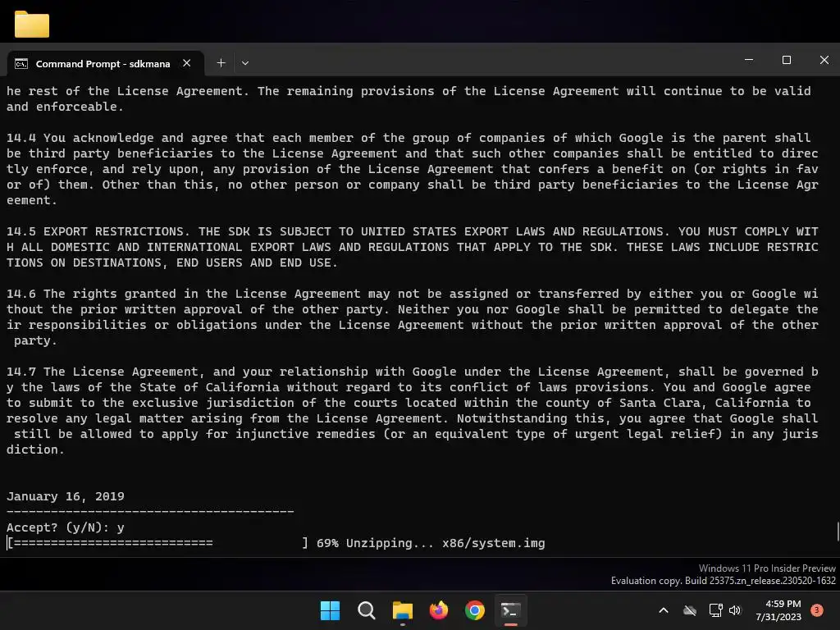840x630 pixels.
Task: Switch to Terminal in the taskbar
Action: [x=510, y=610]
